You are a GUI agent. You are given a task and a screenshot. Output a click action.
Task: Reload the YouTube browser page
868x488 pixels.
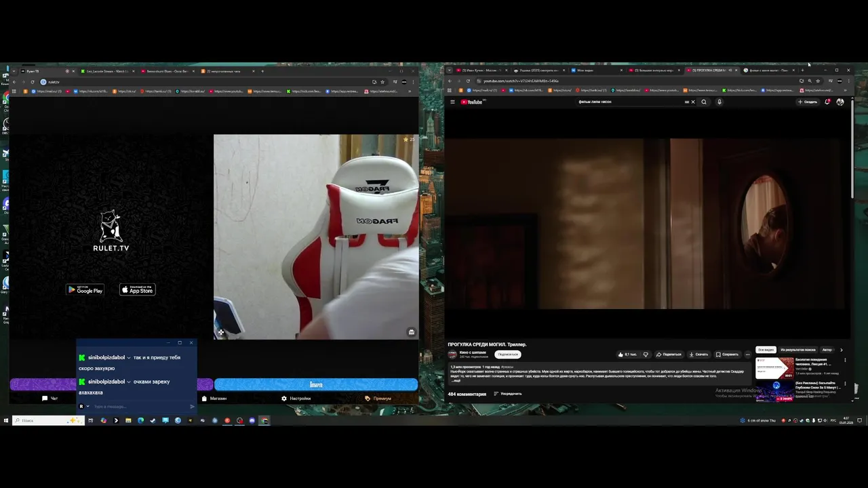[468, 81]
